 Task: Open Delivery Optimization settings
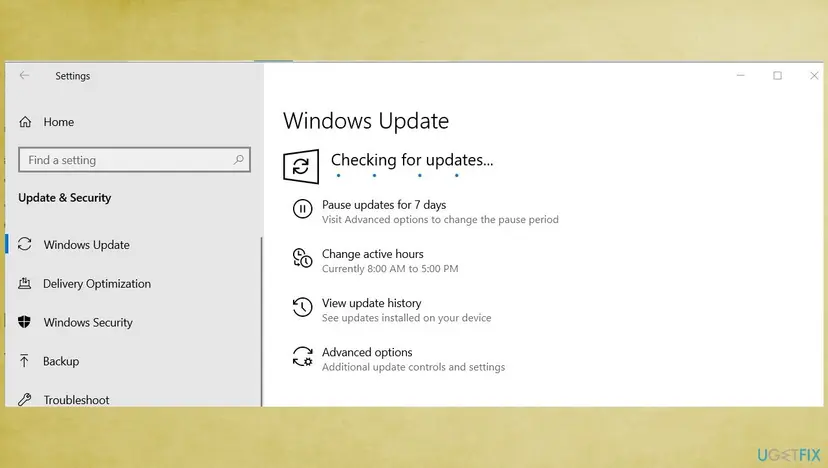click(97, 284)
